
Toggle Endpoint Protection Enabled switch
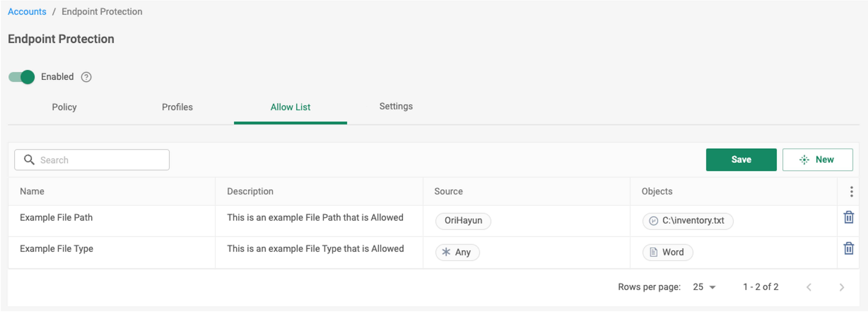click(x=21, y=77)
